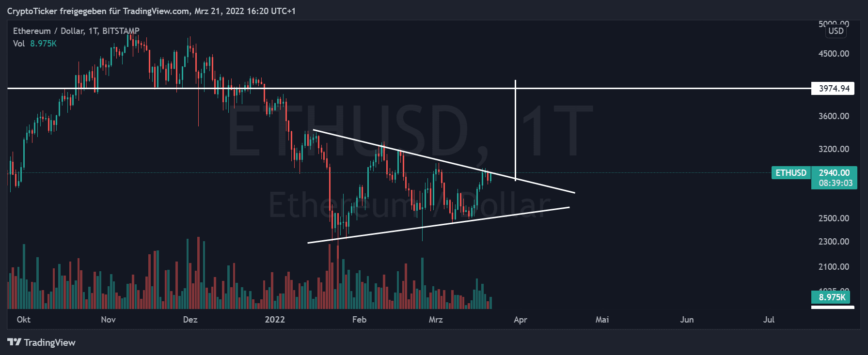Click the TradingView brand text link
Viewport: 868px width, 355px height.
click(x=49, y=342)
